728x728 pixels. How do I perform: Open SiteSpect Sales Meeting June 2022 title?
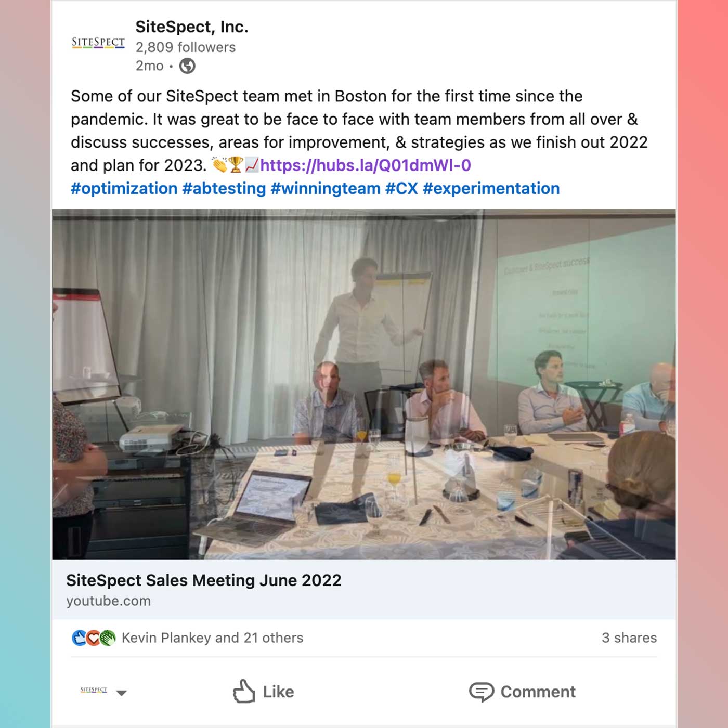tap(204, 580)
